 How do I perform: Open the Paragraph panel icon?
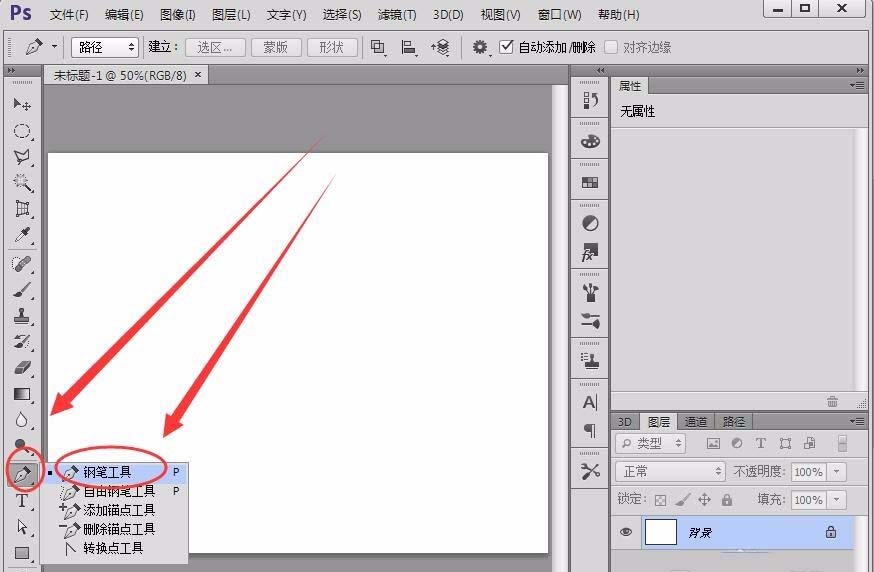click(x=590, y=430)
